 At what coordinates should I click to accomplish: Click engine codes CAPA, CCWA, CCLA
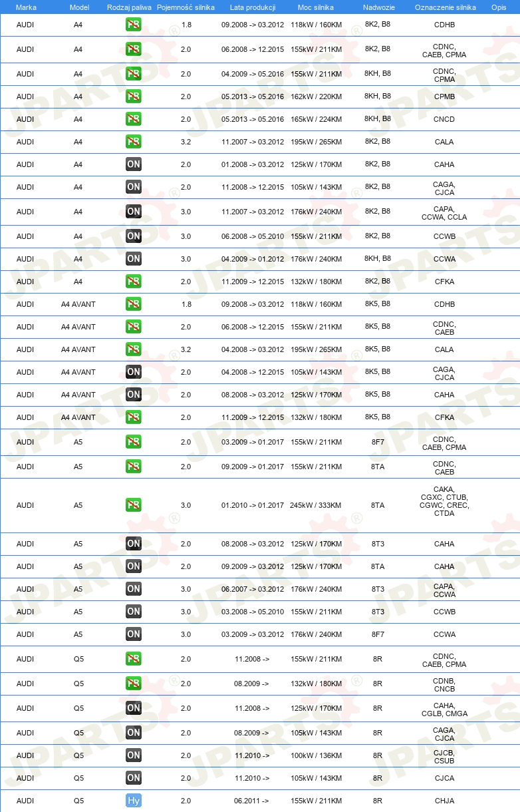click(444, 213)
